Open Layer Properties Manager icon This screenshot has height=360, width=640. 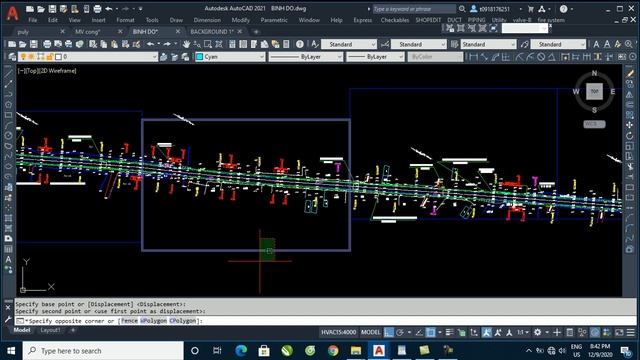click(x=12, y=57)
